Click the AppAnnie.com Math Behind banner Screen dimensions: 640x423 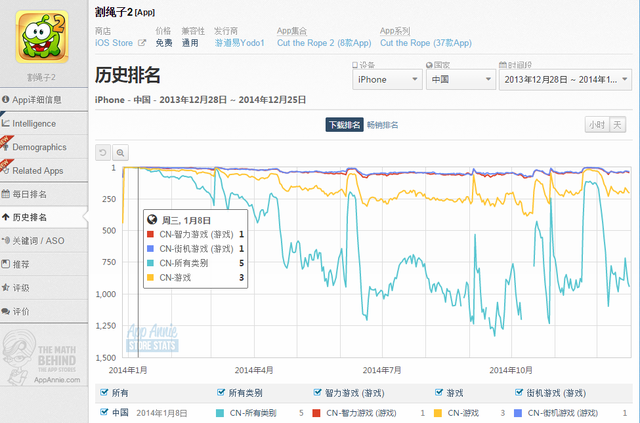[42, 357]
